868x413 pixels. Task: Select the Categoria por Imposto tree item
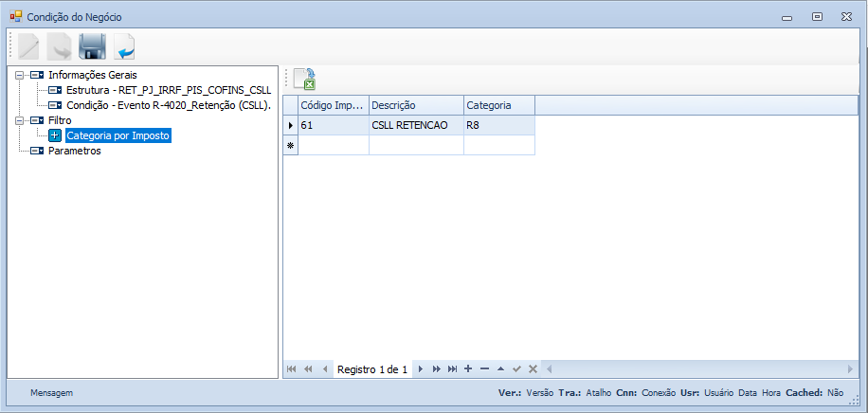coord(118,135)
